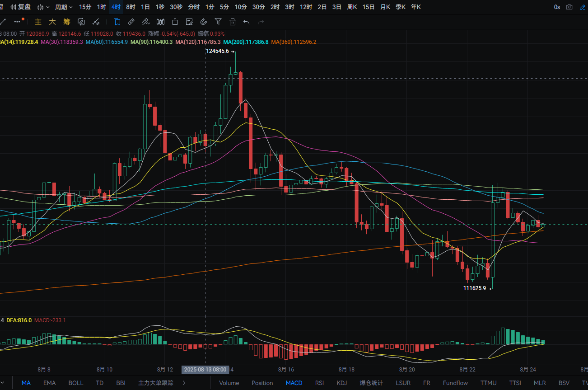Switch to the 1日 timeframe tab
Screen dimensions: 588x390
point(145,7)
